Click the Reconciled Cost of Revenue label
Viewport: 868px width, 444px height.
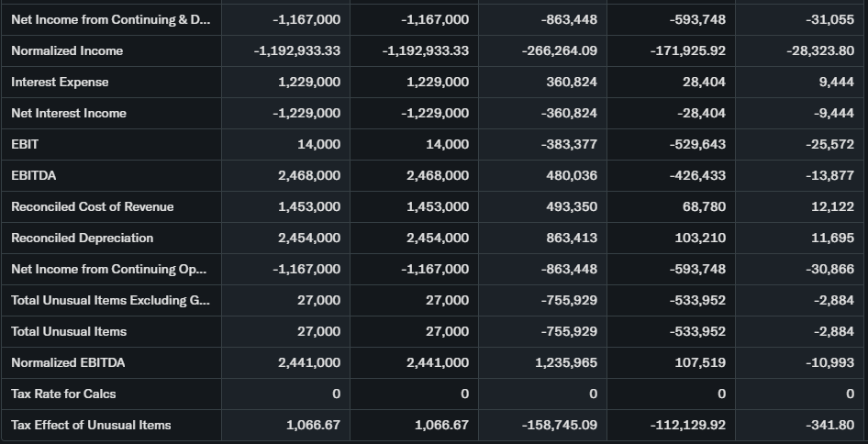coord(92,206)
